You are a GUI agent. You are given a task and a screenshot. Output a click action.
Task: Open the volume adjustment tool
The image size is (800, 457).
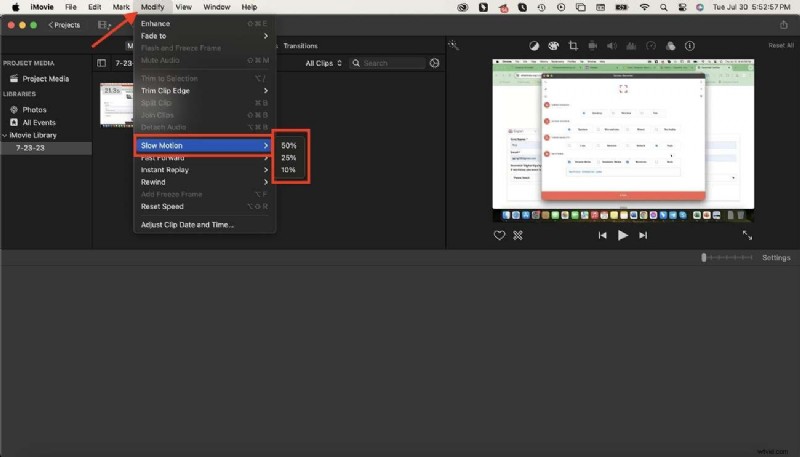click(x=612, y=46)
